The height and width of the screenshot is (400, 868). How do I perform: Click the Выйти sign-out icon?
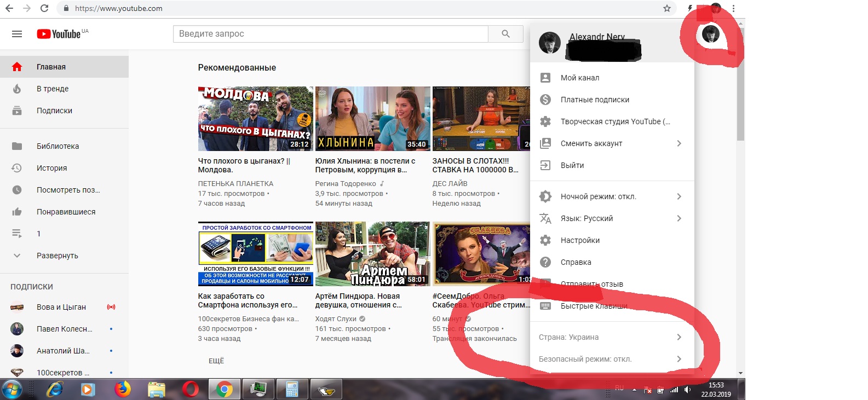[545, 165]
